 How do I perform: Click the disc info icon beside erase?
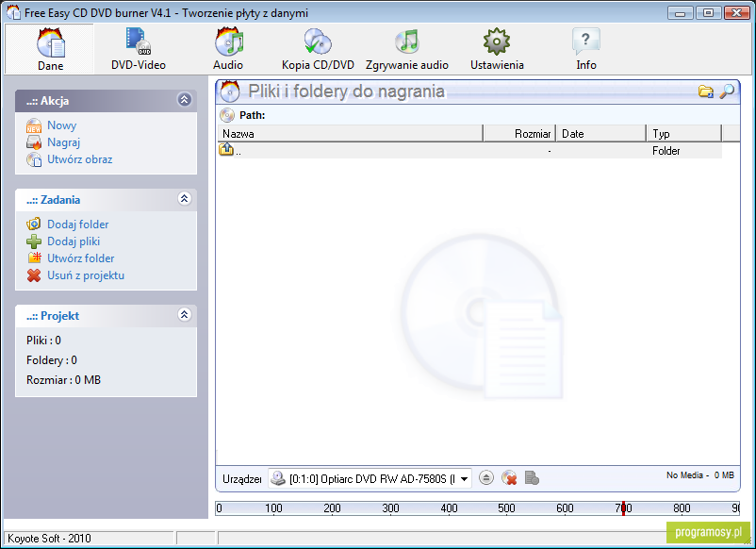[532, 478]
